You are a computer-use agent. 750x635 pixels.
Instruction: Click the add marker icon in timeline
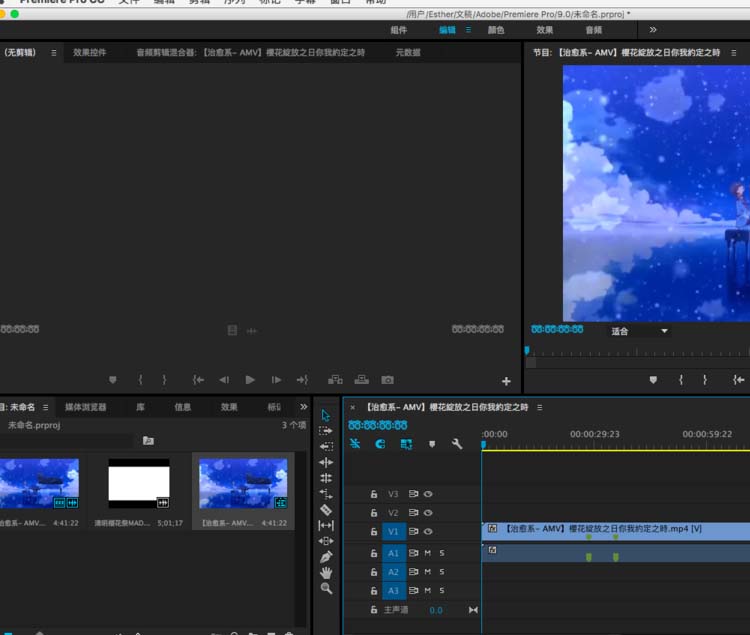click(432, 444)
